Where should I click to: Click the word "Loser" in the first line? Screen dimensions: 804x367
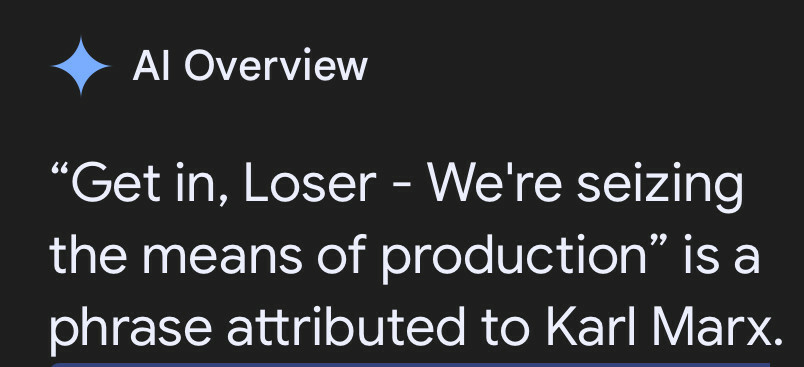(x=310, y=184)
